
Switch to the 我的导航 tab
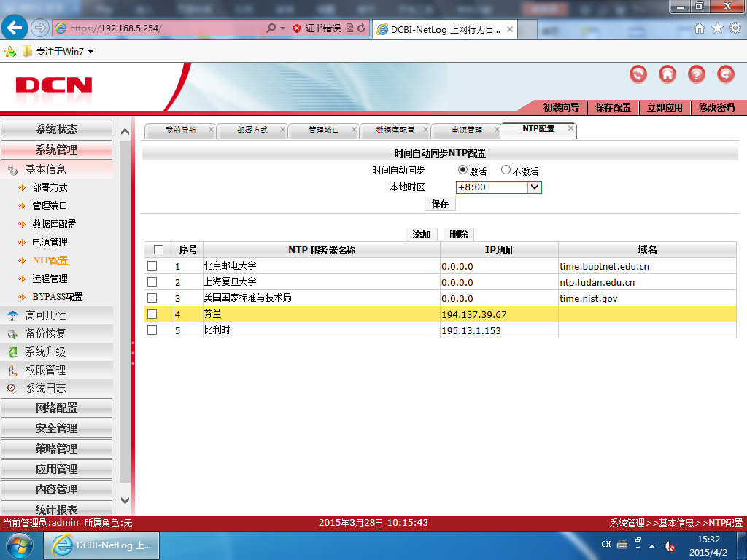[181, 130]
